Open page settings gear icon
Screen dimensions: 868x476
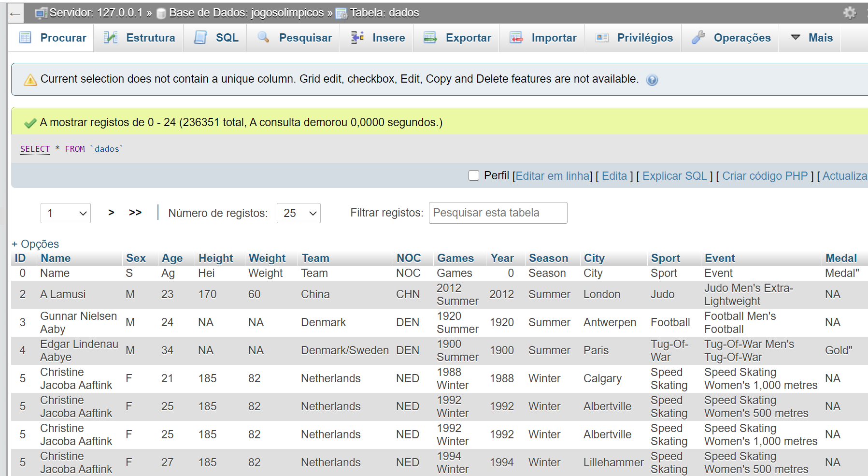850,13
